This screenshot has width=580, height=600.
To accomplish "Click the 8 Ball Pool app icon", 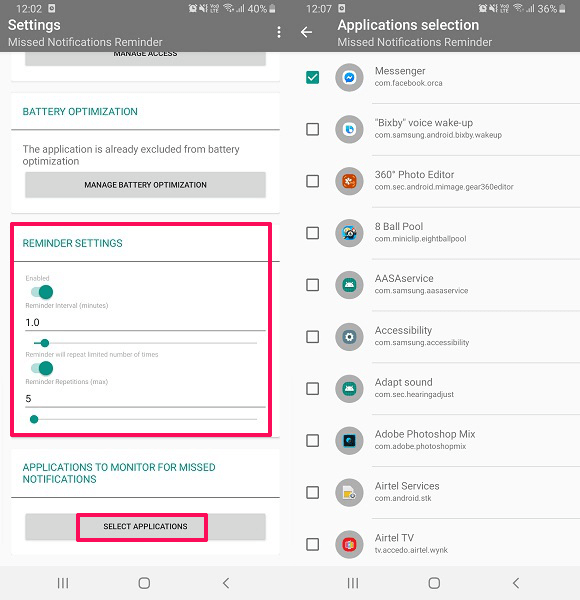I will [349, 233].
